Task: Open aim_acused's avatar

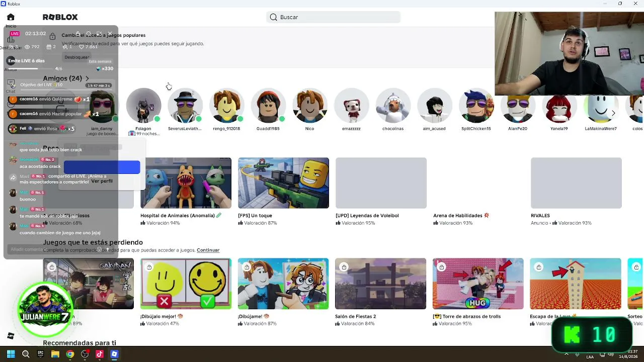Action: 434,106
